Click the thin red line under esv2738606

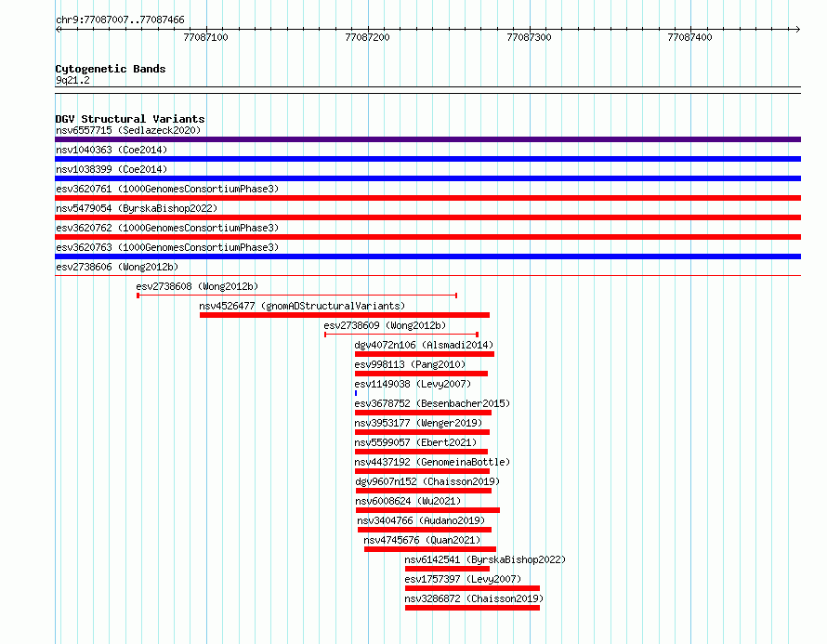427,275
